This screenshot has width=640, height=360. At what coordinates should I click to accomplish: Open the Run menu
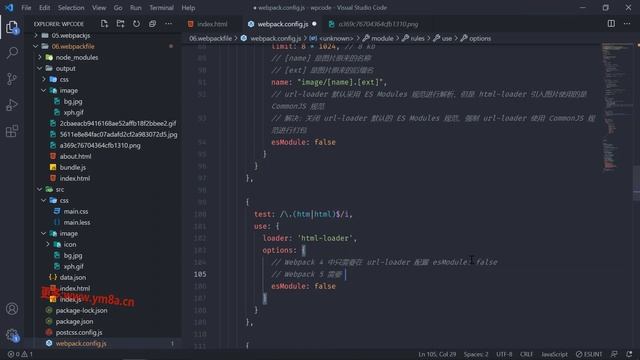[136, 8]
